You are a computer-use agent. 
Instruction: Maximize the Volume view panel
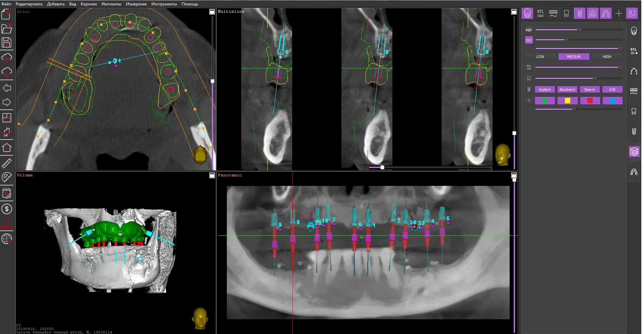point(212,175)
